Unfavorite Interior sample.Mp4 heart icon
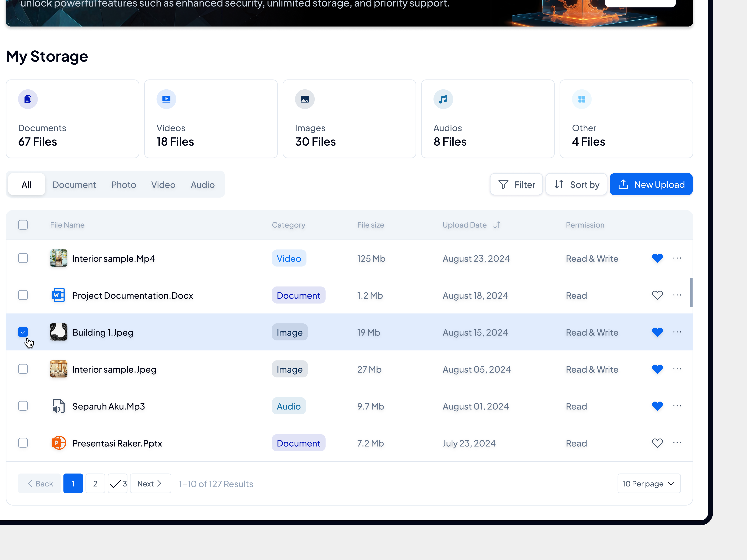 [657, 258]
